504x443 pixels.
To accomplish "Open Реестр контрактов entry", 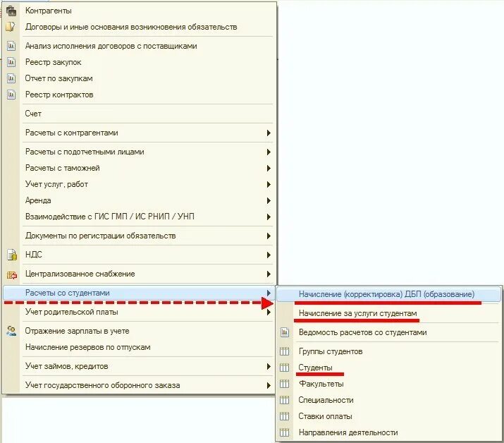I will (139, 95).
